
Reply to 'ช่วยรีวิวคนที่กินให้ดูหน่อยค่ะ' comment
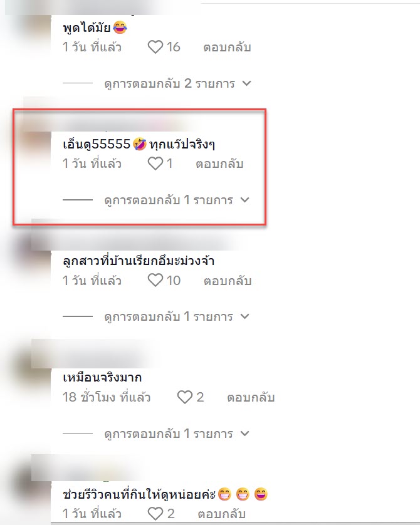tap(221, 514)
